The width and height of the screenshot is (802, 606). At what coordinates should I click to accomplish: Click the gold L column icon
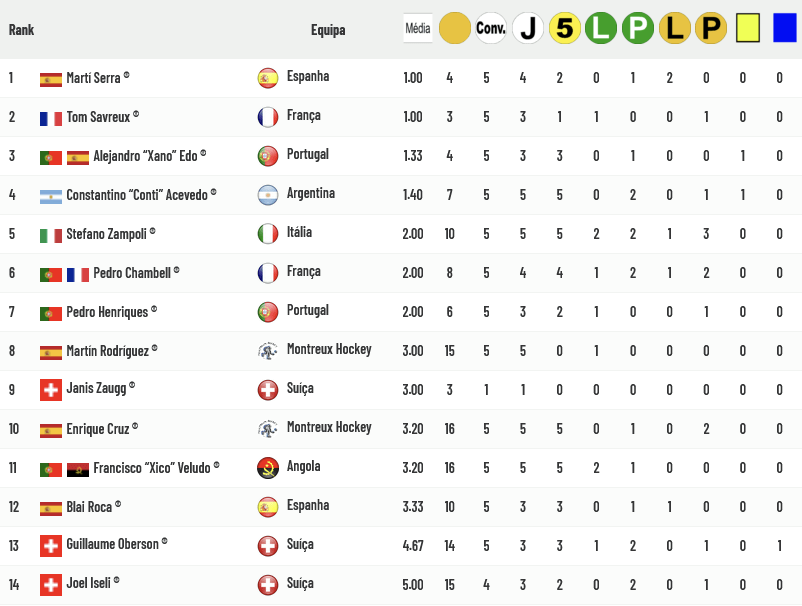(674, 28)
